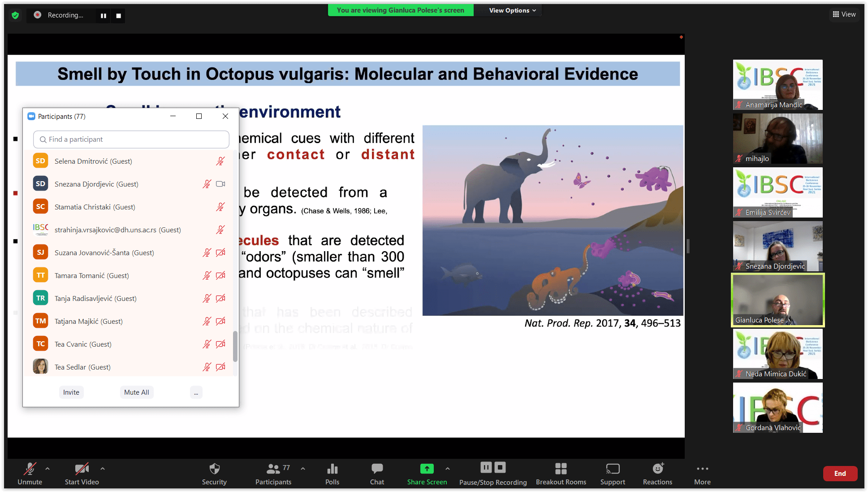Click the divider handle beside video gallery
Image resolution: width=868 pixels, height=492 pixels.
(x=688, y=246)
